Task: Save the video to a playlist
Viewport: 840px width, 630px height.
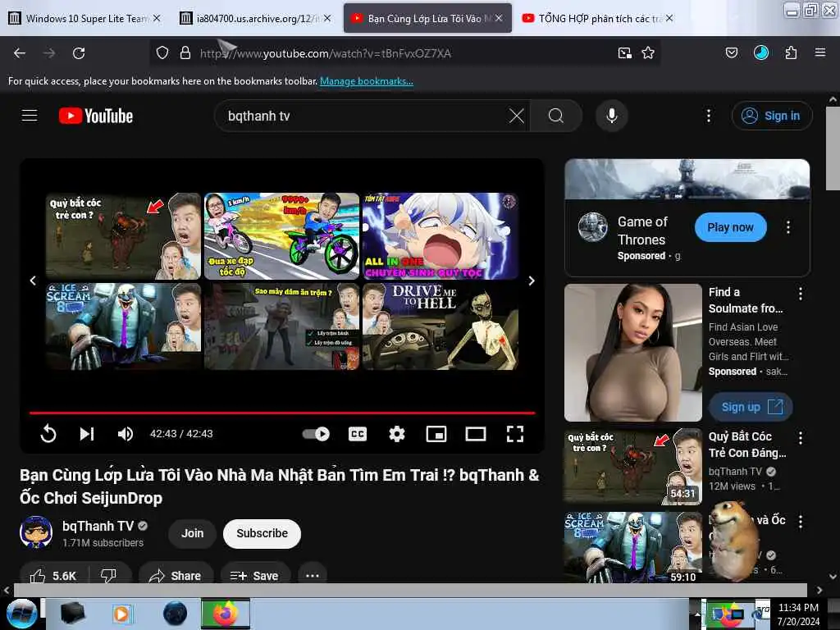Action: pos(255,575)
